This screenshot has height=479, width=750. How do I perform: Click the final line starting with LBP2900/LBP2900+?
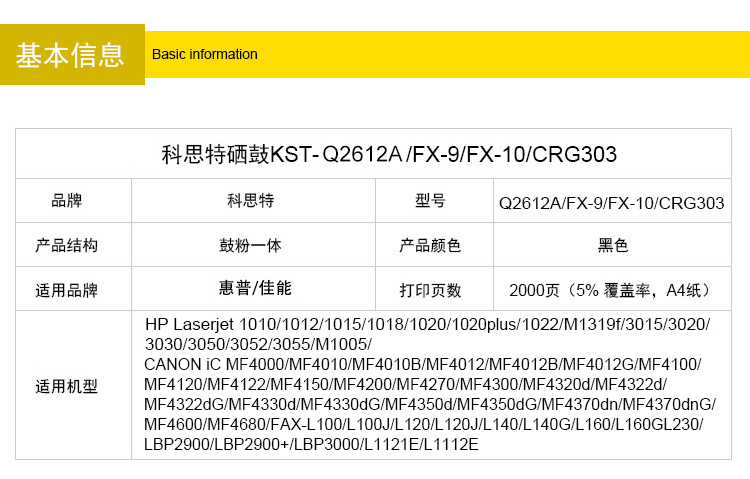(x=311, y=443)
